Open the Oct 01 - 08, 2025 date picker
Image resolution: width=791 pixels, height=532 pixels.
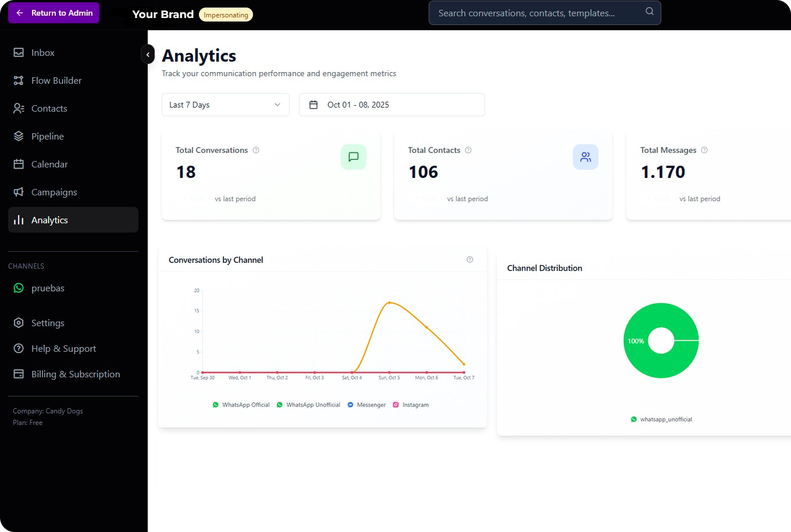391,105
